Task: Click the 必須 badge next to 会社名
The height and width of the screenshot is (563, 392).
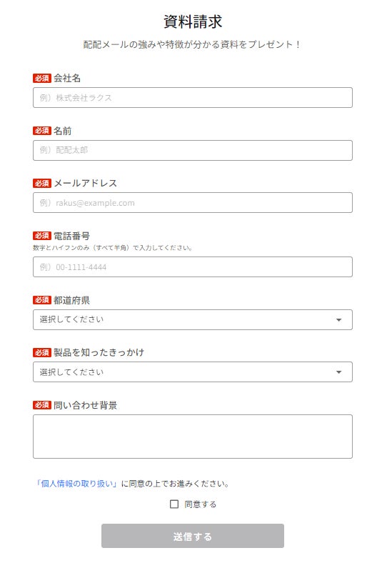Action: [x=42, y=78]
